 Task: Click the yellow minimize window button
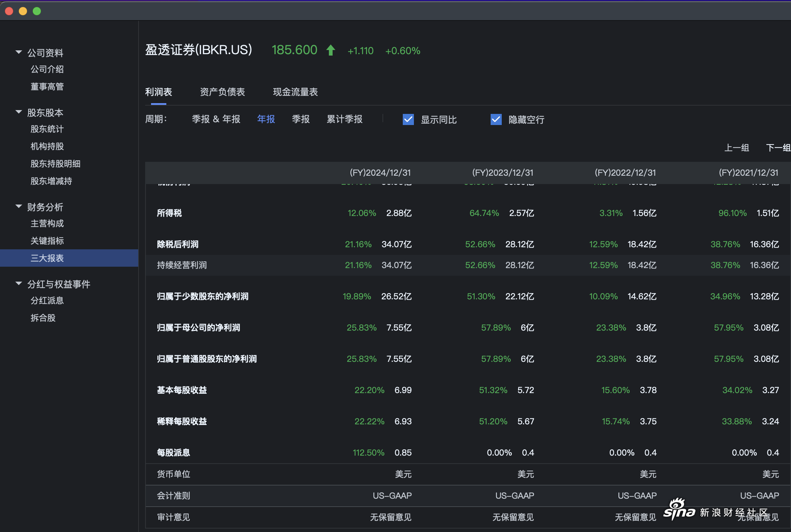pyautogui.click(x=23, y=11)
